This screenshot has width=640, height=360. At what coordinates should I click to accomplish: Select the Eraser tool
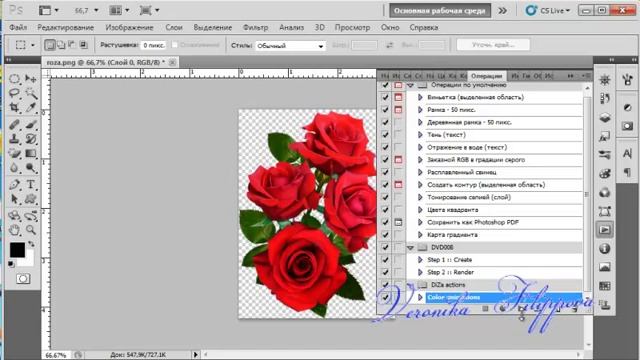click(15, 153)
